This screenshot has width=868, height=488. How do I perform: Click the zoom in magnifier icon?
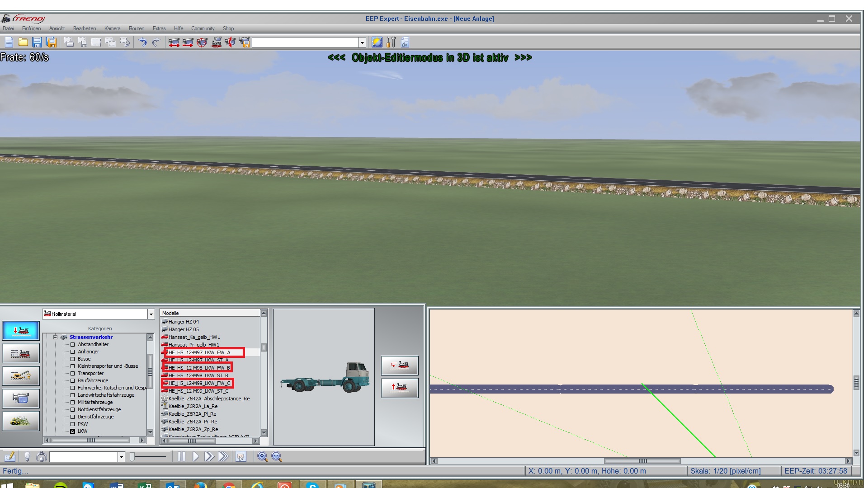262,457
